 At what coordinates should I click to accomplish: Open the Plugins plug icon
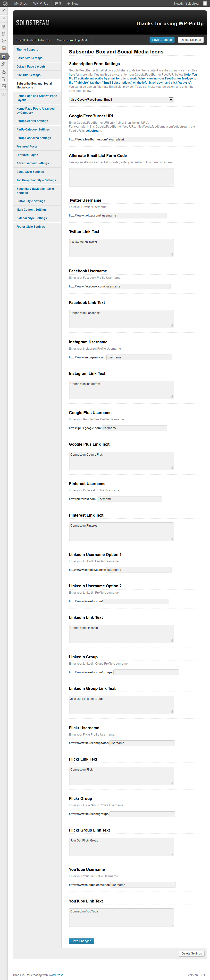(4, 64)
